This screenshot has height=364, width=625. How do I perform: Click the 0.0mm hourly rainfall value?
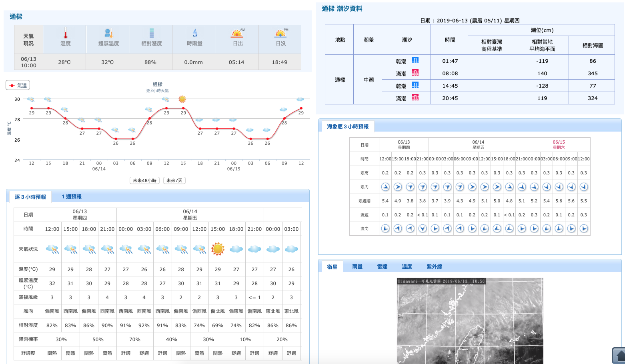click(x=194, y=62)
